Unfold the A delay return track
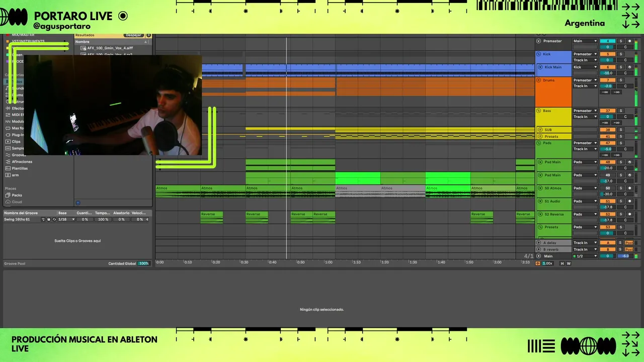Screen dimensions: 644x362 [x=538, y=243]
